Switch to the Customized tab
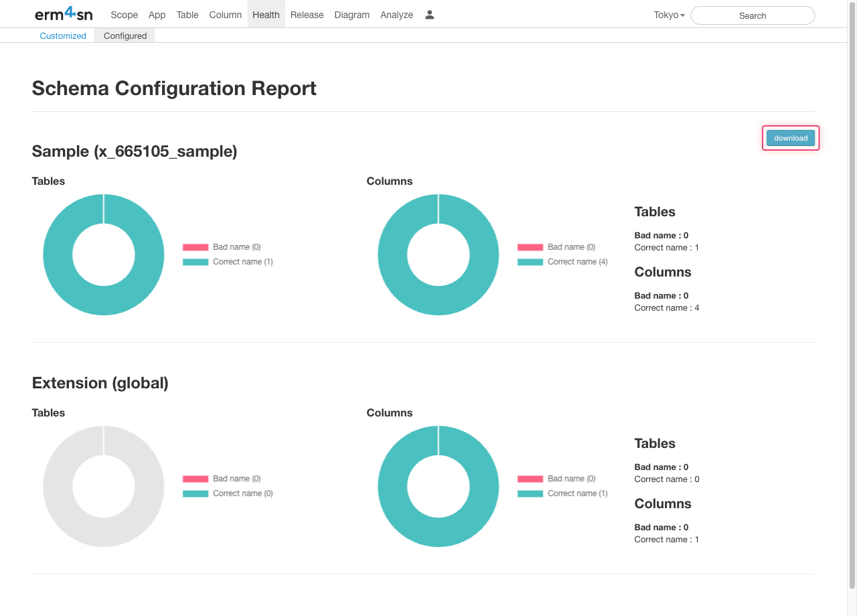 [x=63, y=35]
